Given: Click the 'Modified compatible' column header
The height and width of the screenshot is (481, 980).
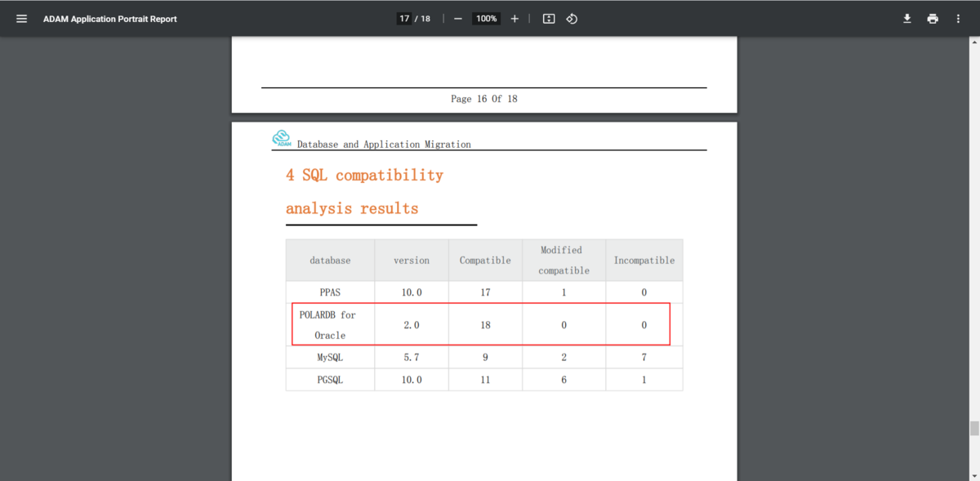Looking at the screenshot, I should pyautogui.click(x=563, y=260).
